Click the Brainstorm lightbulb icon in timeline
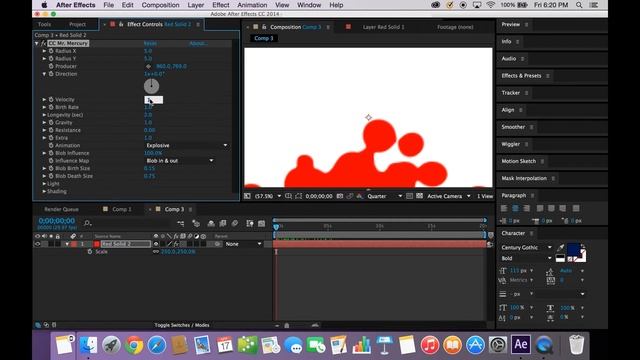Viewport: 640px width, 360px height. tap(250, 223)
